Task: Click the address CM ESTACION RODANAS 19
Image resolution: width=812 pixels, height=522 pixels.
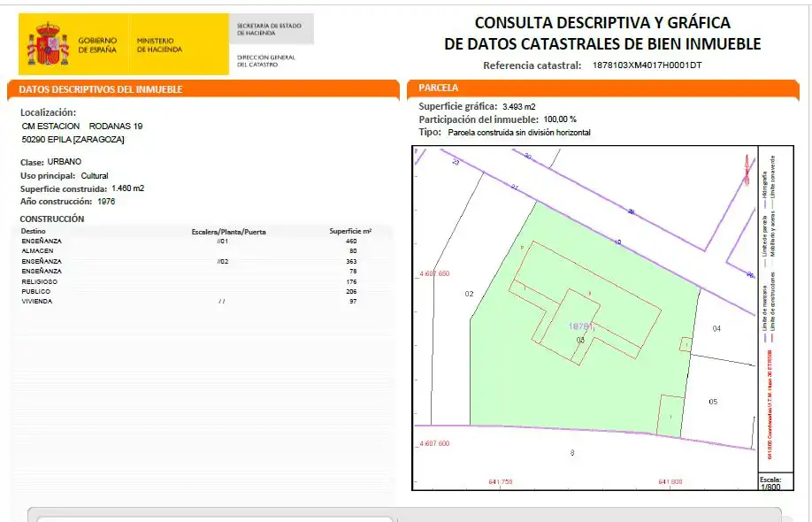Action: 82,126
